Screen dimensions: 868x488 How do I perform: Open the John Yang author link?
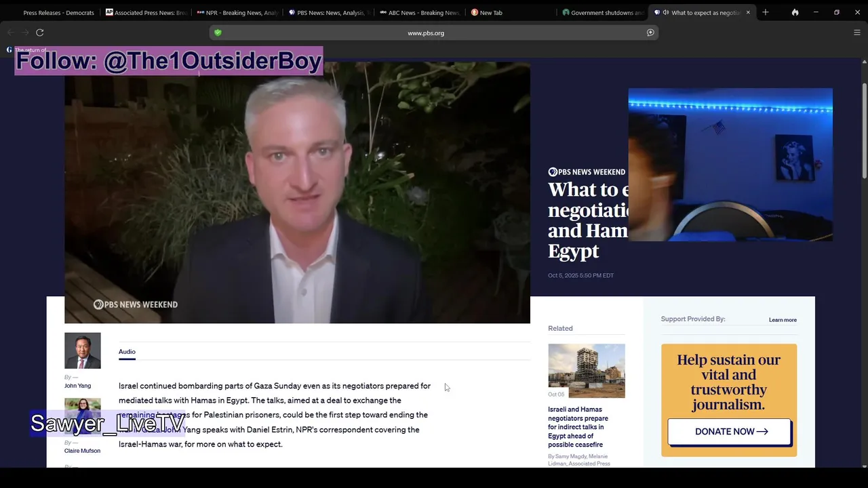click(77, 386)
